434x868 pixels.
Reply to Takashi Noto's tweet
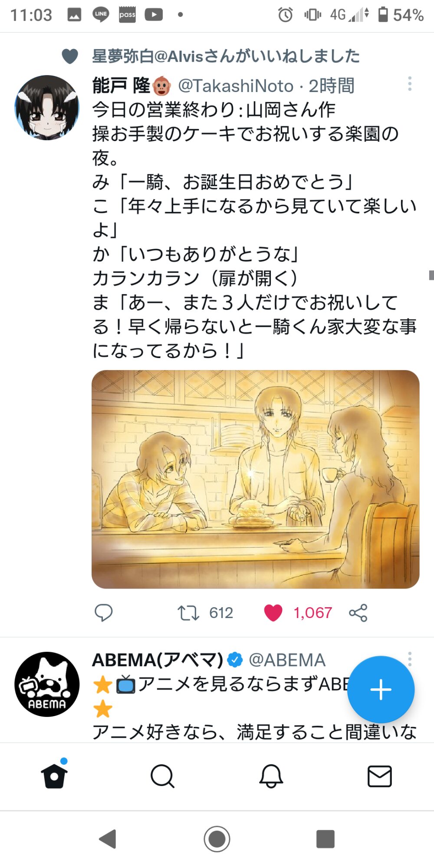103,613
